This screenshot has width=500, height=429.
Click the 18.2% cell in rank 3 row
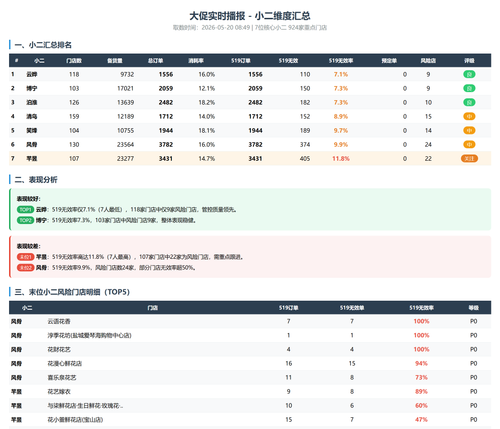coord(207,102)
